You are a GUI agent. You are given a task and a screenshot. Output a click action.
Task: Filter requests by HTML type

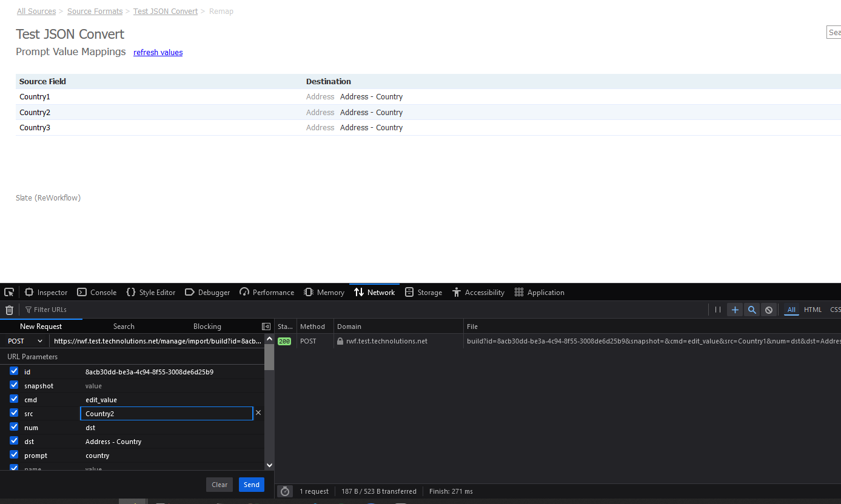click(813, 310)
